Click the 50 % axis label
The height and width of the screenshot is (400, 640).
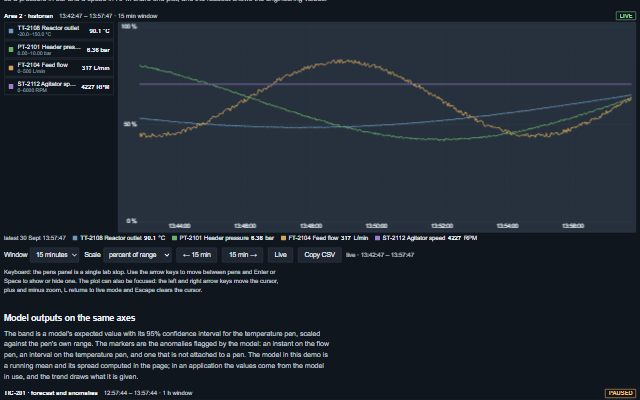131,124
